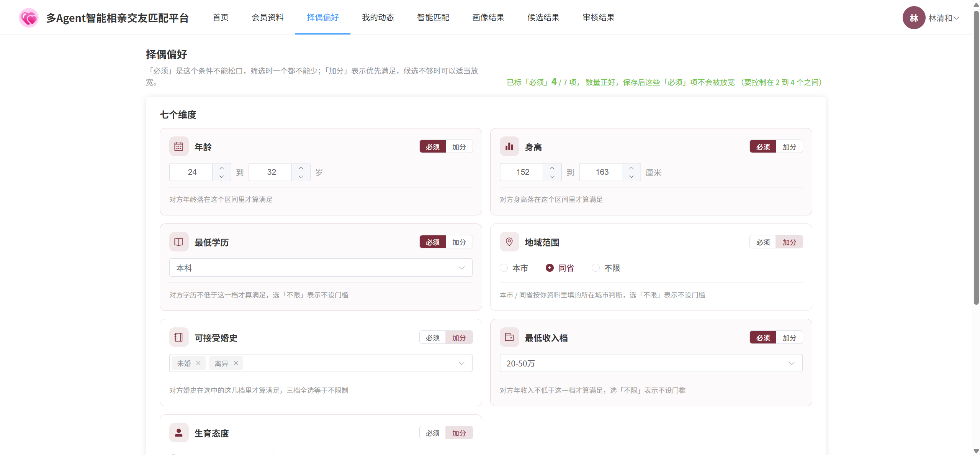This screenshot has width=980, height=455.
Task: Remove the 离异 tag via its X
Action: (x=236, y=363)
